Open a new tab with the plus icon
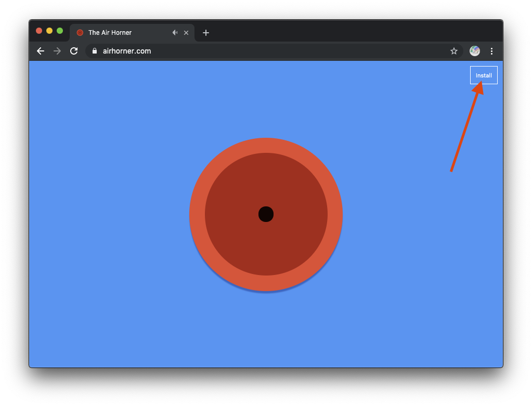Screen dimensions: 532x406 206,33
